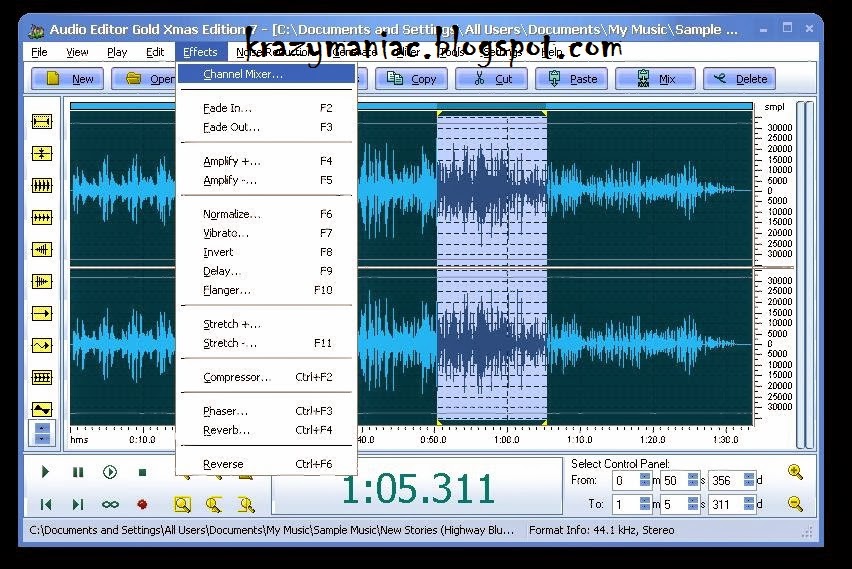Click the zoom in magnifier with plus
The height and width of the screenshot is (569, 852).
[x=795, y=472]
